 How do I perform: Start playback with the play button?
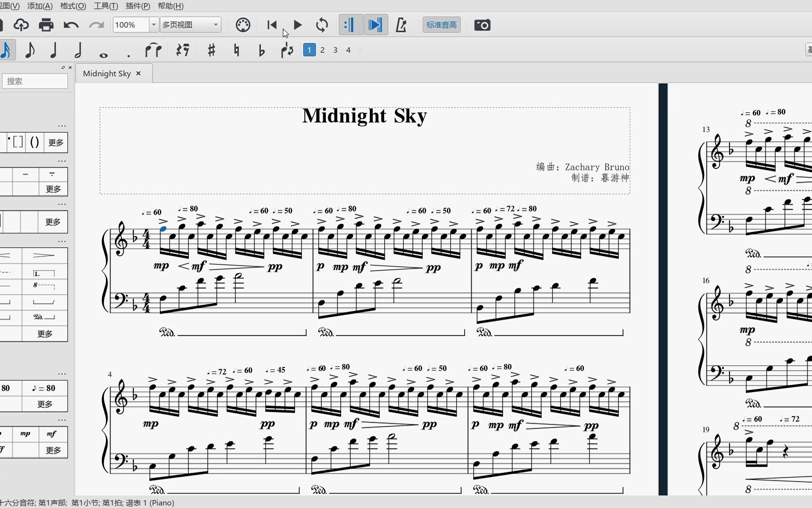coord(297,24)
